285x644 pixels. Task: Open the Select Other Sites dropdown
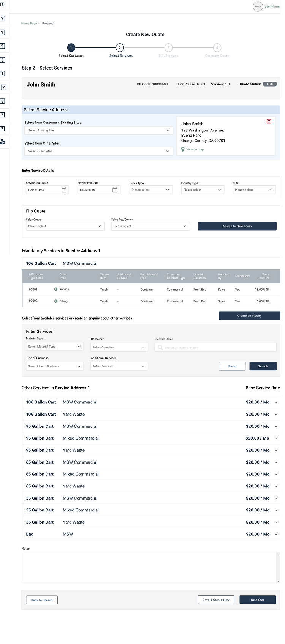99,151
